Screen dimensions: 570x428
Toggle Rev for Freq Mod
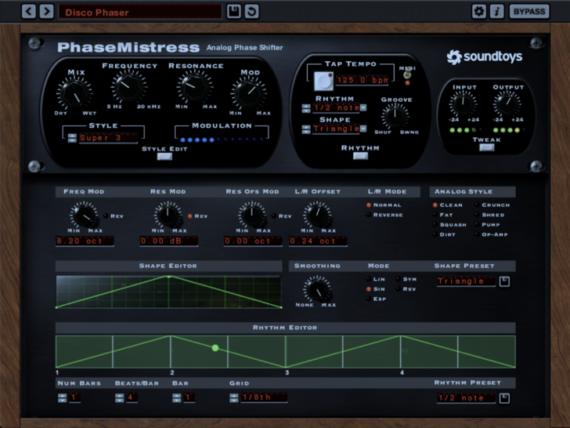pos(113,216)
